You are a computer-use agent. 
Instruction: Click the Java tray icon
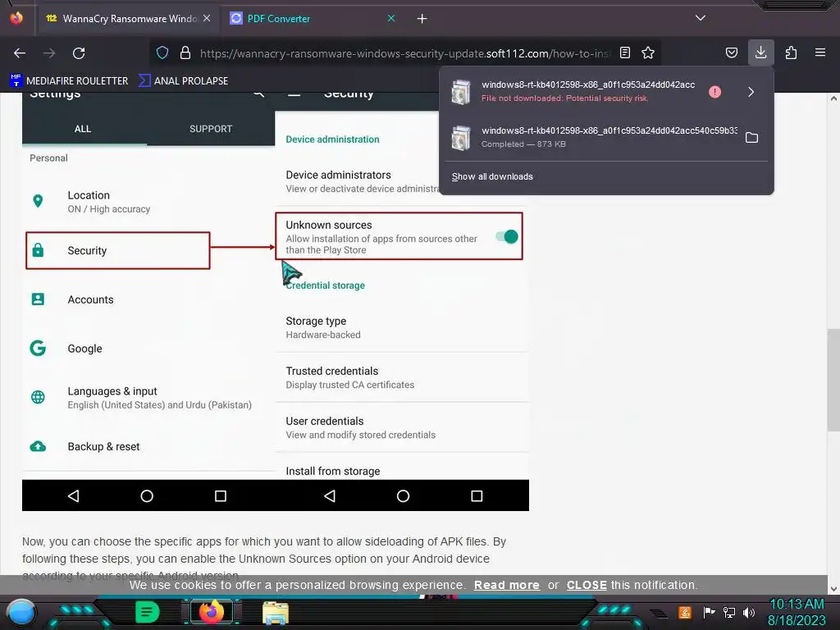click(x=685, y=612)
